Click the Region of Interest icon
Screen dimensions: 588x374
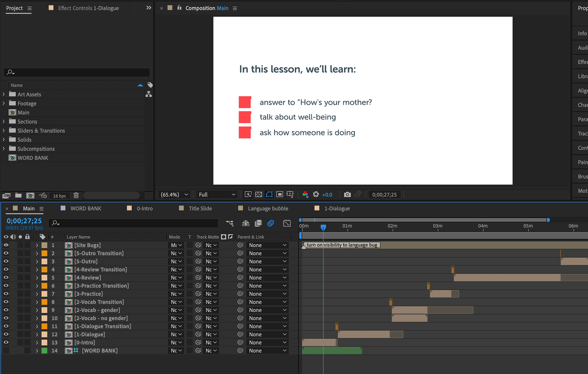coord(280,194)
